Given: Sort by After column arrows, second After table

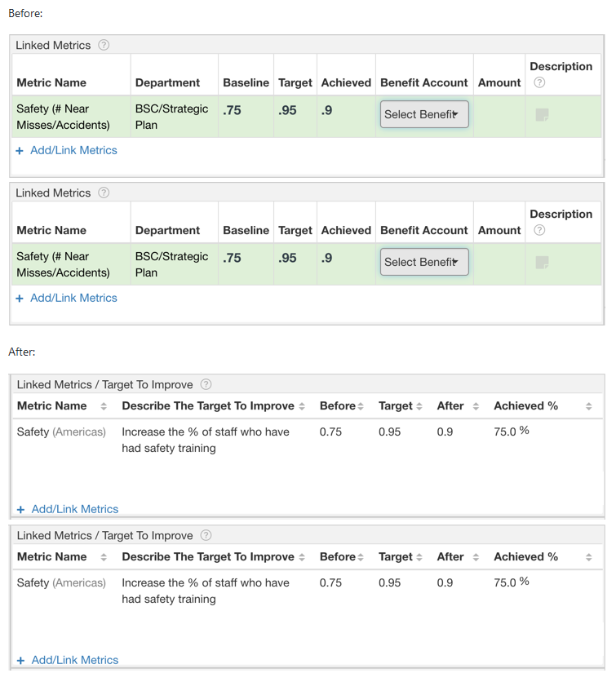Looking at the screenshot, I should click(476, 557).
